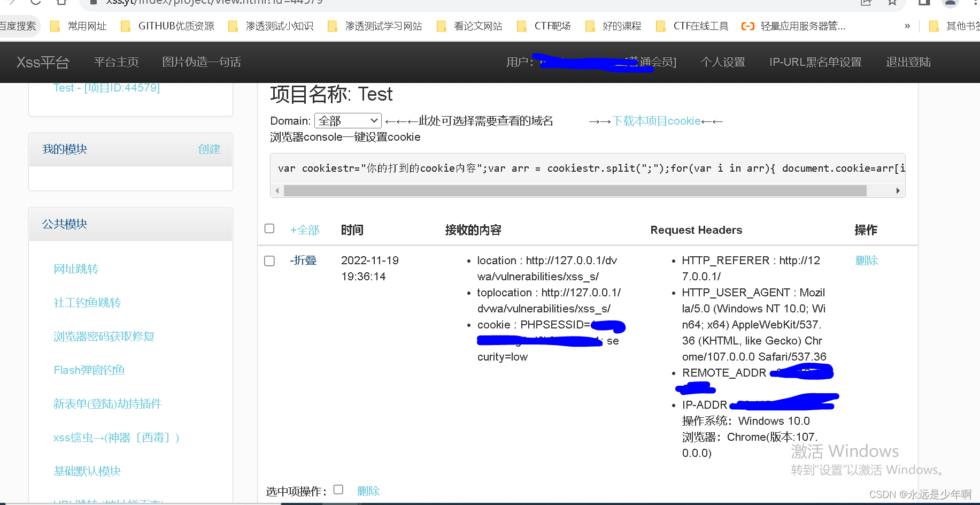Click the cookie PHPSESSID entry
This screenshot has width=980, height=505.
(x=551, y=341)
